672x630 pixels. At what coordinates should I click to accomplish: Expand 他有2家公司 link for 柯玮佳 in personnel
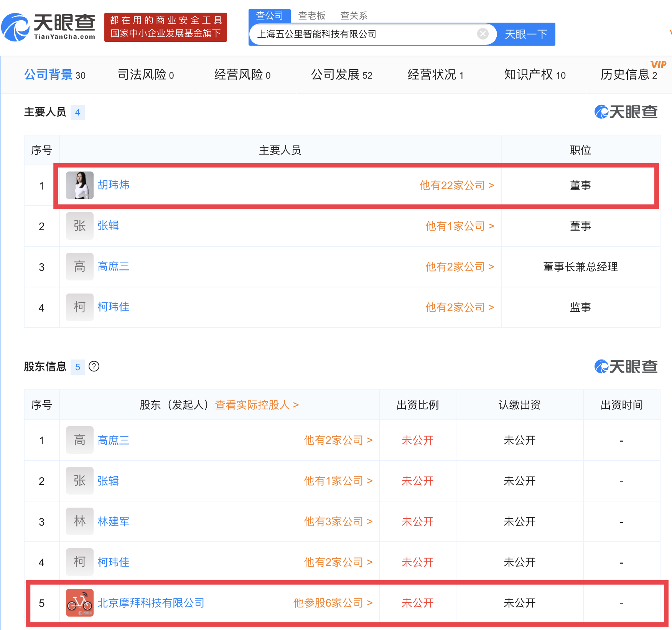tap(460, 308)
